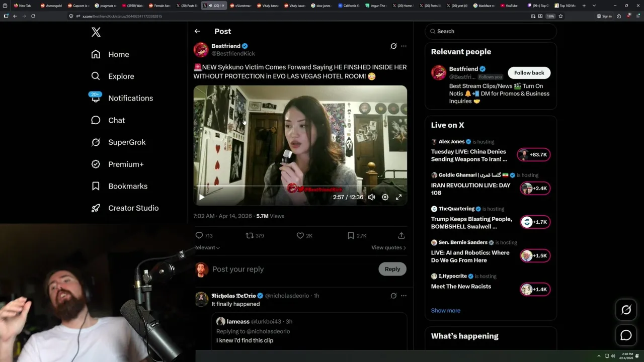The width and height of the screenshot is (644, 362).
Task: Open Nicholas DeOrio's profile name
Action: [x=234, y=296]
